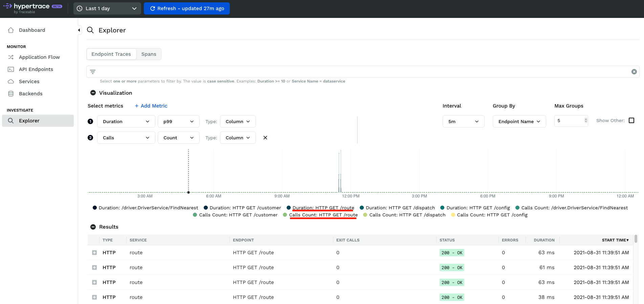Screen dimensions: 644x304
Task: Click the chart spike near 12:00 PM
Action: point(340,172)
